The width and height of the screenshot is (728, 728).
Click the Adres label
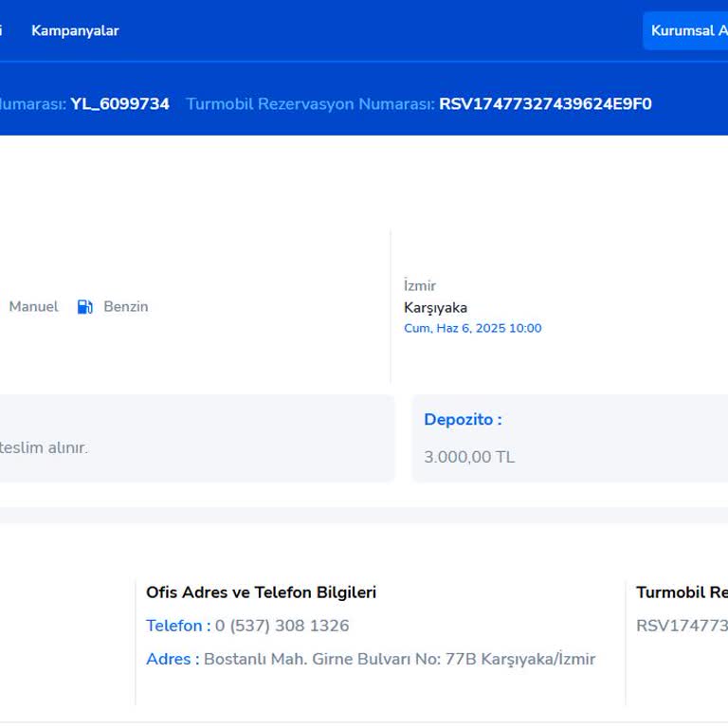click(x=172, y=659)
